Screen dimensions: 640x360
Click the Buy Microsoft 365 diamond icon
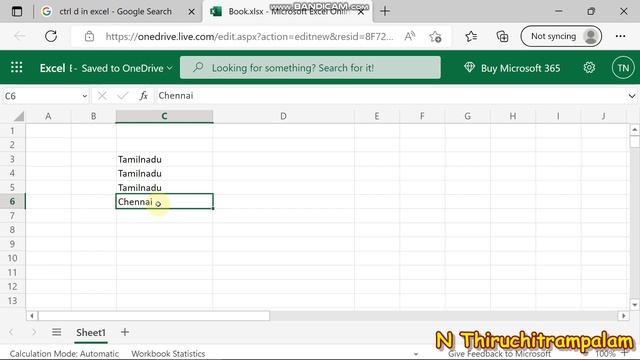click(469, 67)
